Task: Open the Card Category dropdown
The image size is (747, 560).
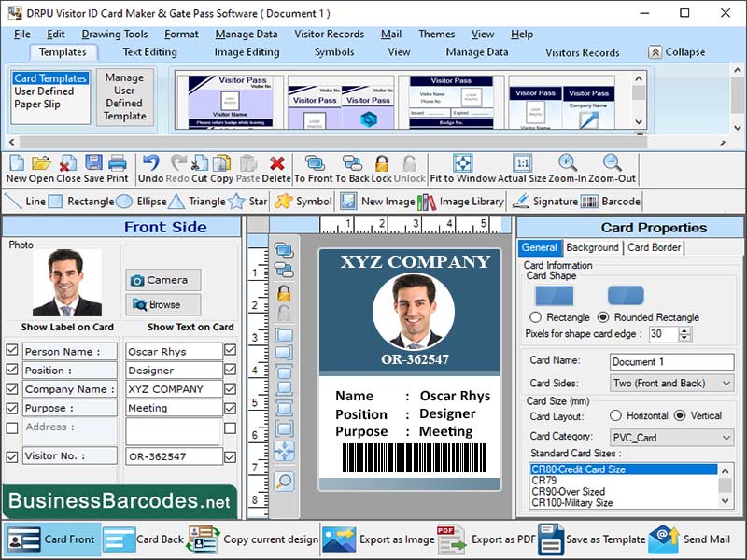Action: (671, 437)
